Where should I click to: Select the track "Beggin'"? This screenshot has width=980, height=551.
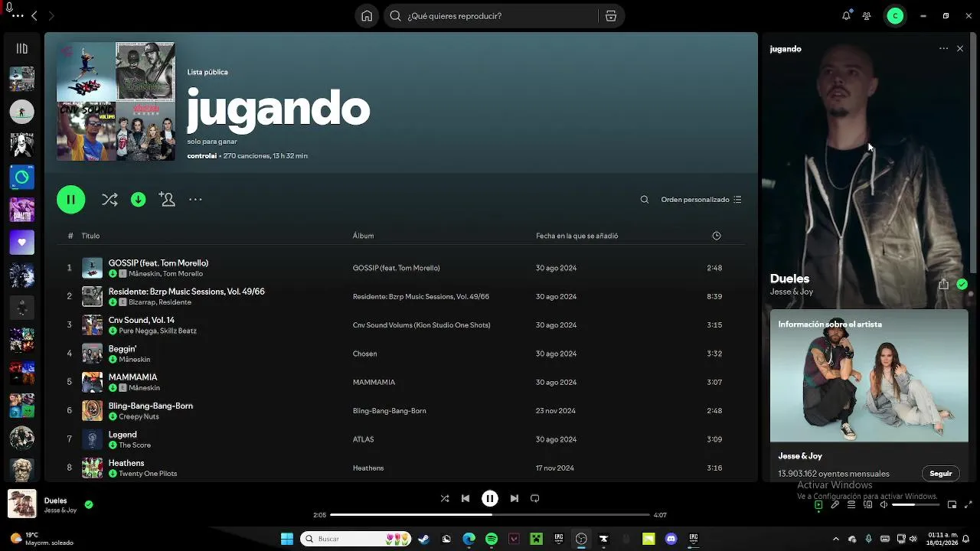click(122, 349)
